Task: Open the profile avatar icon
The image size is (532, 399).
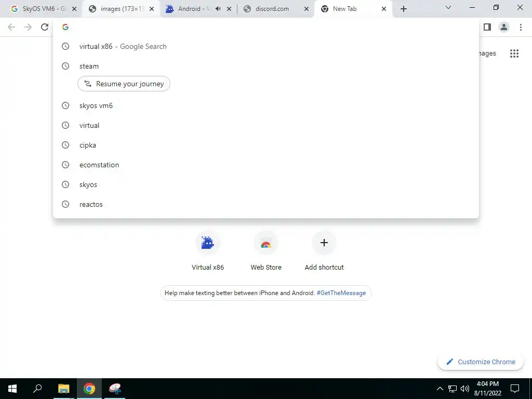Action: click(x=504, y=27)
